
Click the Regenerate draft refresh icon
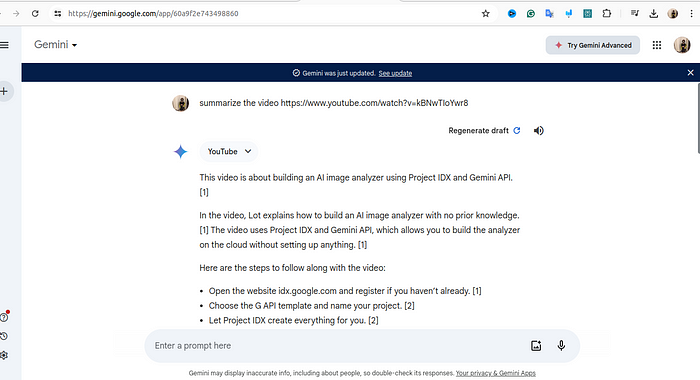pos(517,130)
